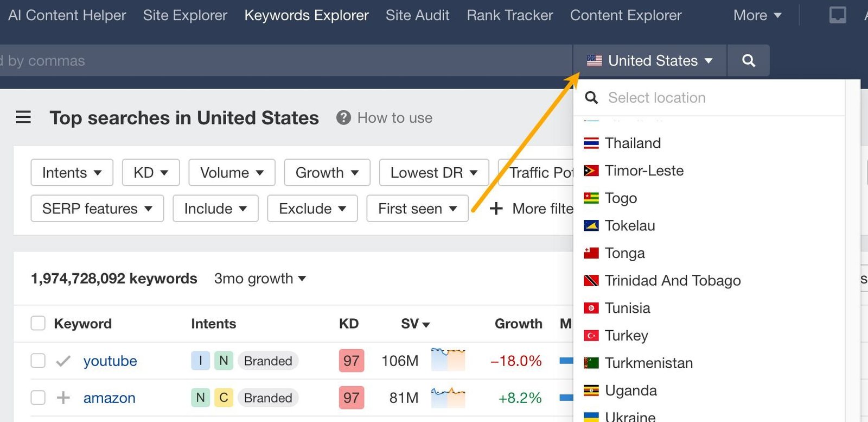Screen dimensions: 868x422
Task: Open the 3mo growth dropdown
Action: pyautogui.click(x=260, y=279)
